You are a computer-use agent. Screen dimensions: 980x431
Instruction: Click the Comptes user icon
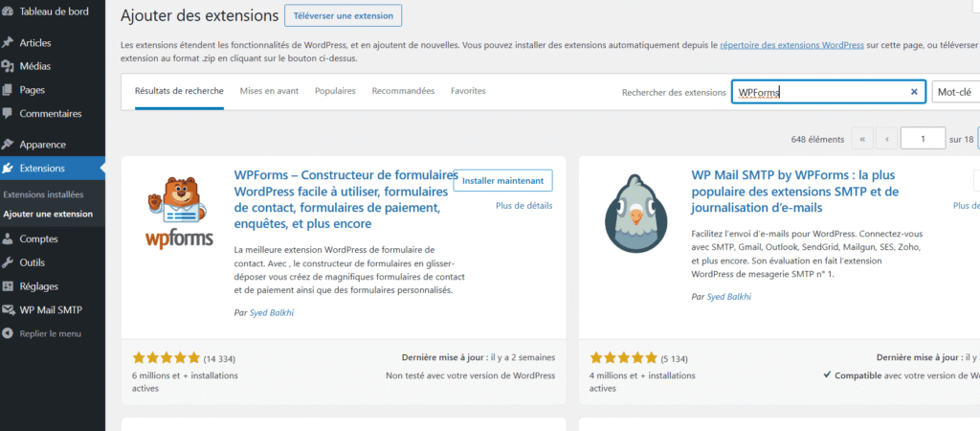tap(8, 238)
